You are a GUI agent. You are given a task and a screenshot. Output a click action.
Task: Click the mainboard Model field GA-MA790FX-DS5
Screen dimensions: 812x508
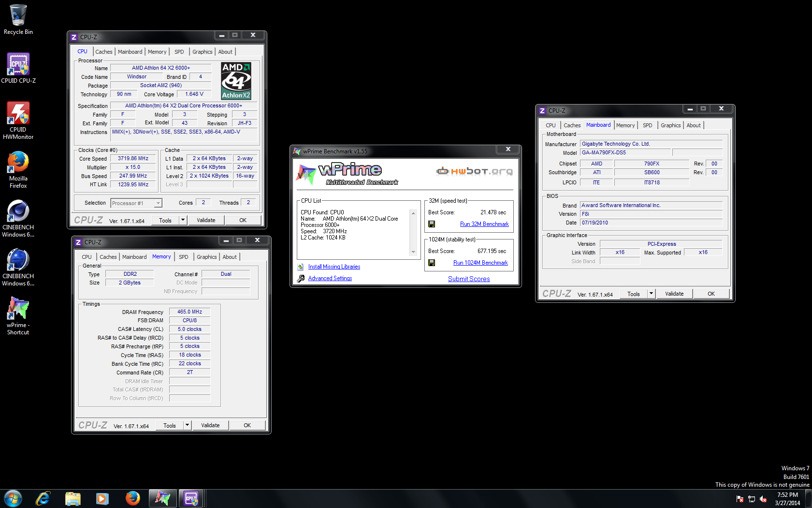tap(625, 152)
